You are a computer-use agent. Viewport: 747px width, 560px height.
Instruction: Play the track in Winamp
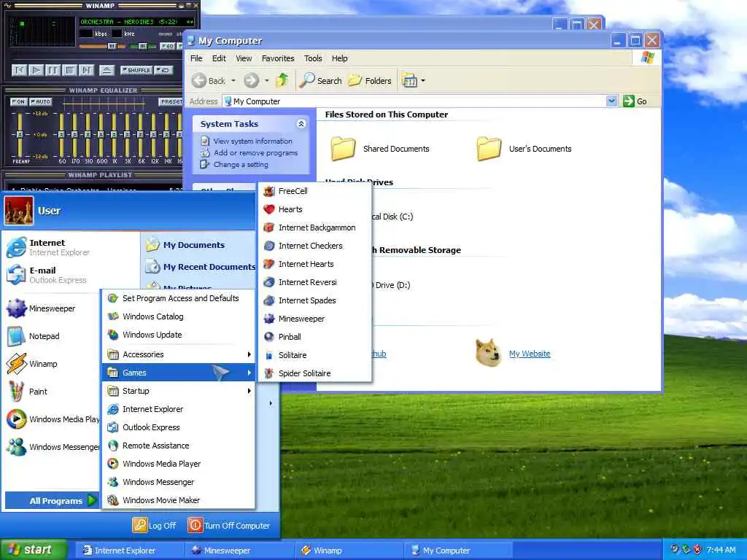(36, 71)
